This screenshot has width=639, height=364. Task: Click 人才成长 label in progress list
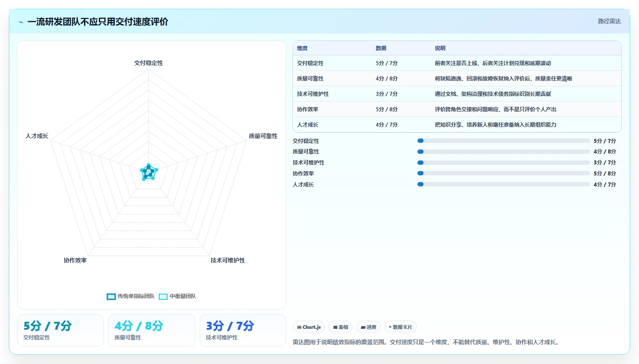[x=303, y=185]
